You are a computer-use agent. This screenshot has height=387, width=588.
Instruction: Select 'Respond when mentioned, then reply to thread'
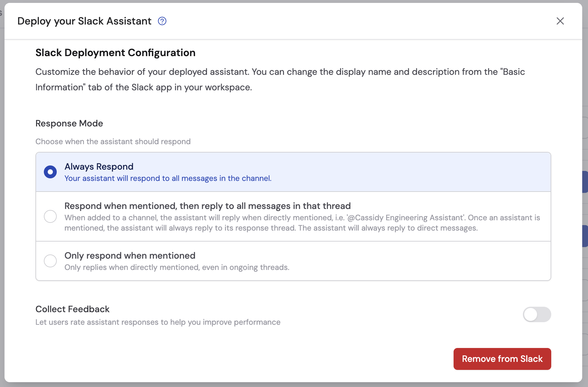point(50,216)
